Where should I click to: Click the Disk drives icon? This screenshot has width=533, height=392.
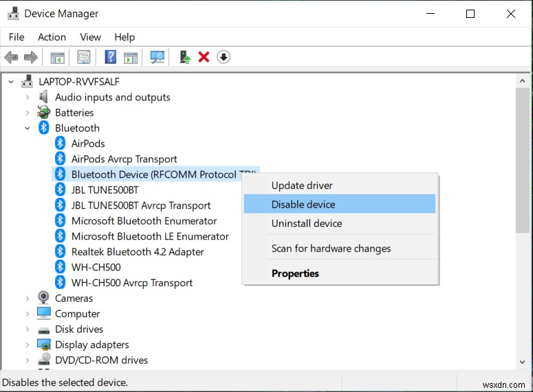click(44, 330)
